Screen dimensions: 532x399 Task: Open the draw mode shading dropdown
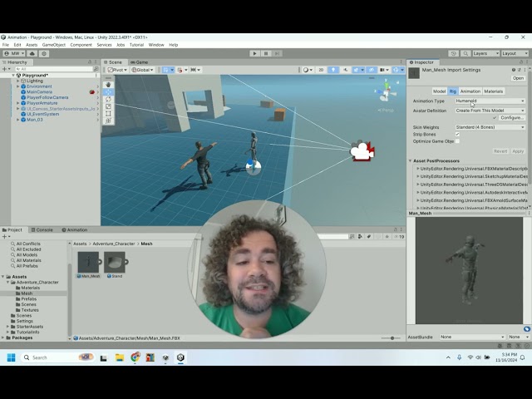(308, 70)
